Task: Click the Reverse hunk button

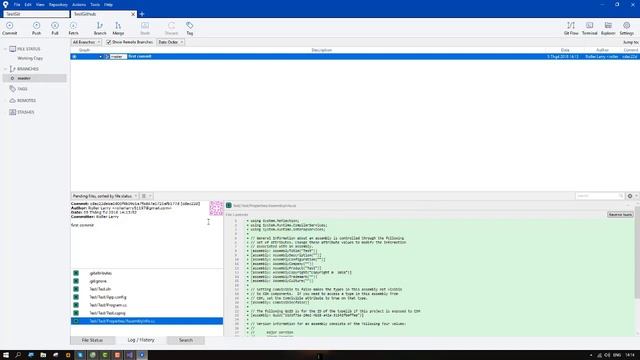Action: tap(620, 214)
